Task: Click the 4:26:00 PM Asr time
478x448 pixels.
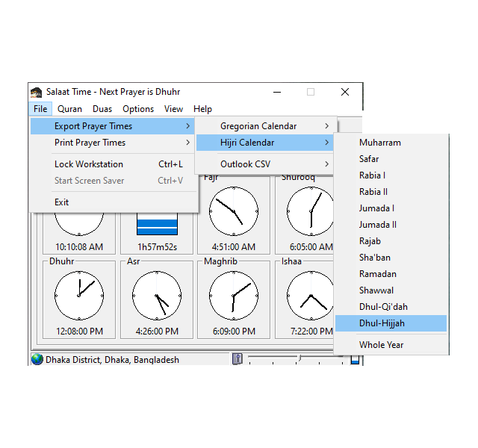Action: [157, 332]
